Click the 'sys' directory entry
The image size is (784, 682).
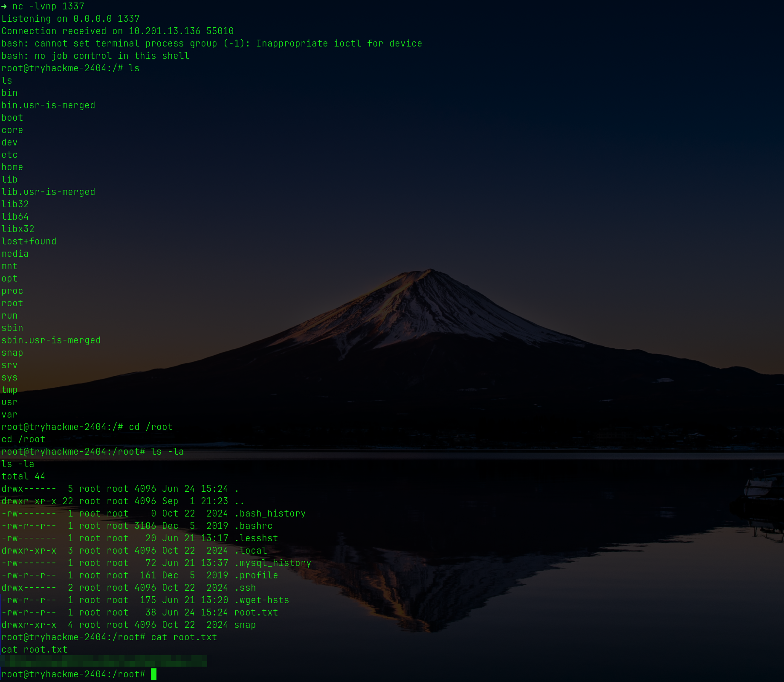pyautogui.click(x=9, y=377)
